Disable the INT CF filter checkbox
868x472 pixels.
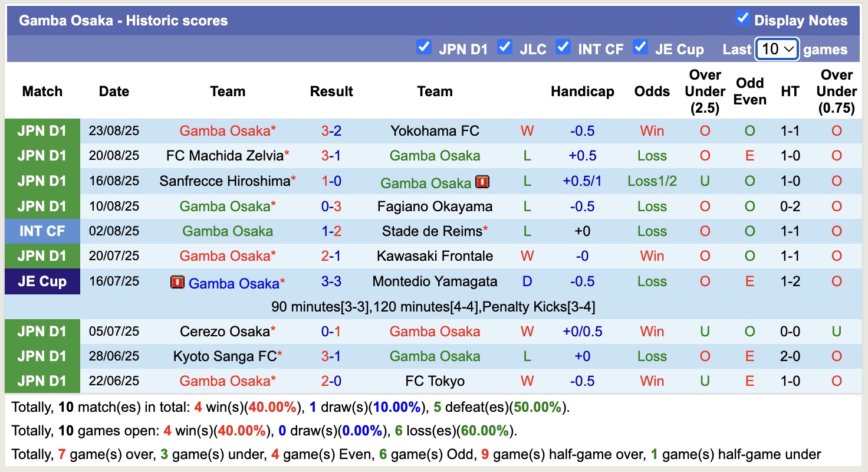(563, 47)
